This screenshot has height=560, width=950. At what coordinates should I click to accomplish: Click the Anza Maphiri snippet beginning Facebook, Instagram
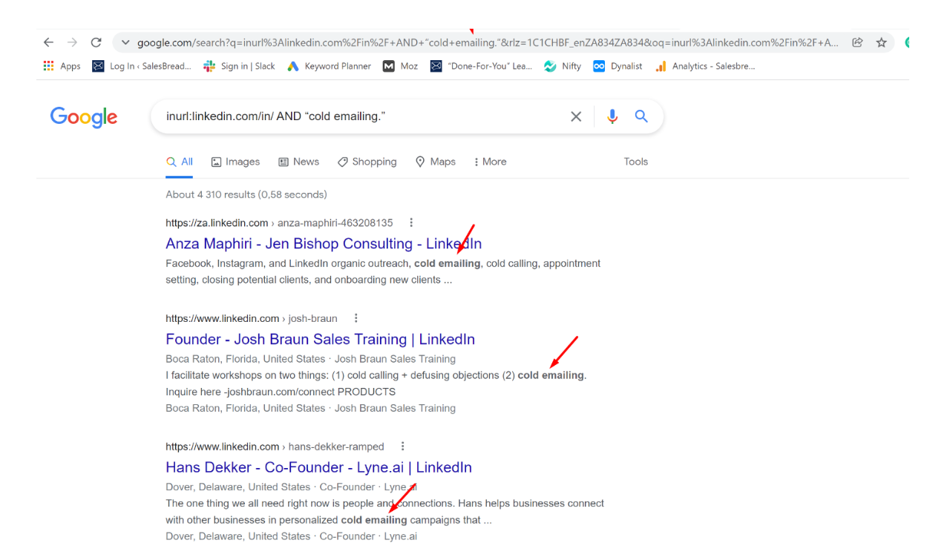pos(383,271)
